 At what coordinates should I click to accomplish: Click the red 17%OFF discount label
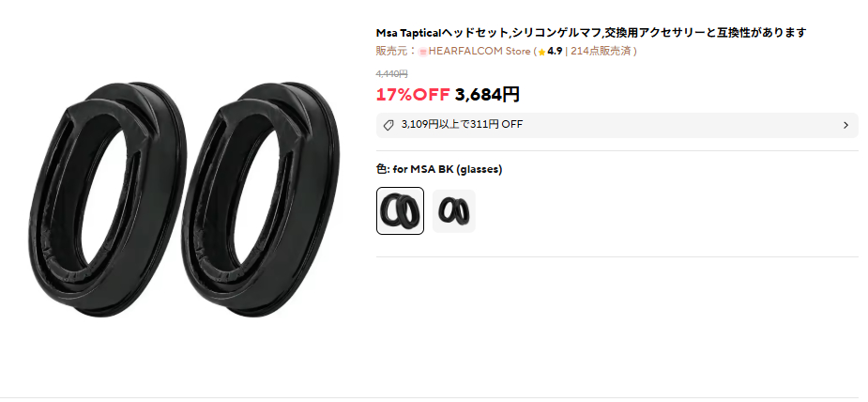[413, 95]
